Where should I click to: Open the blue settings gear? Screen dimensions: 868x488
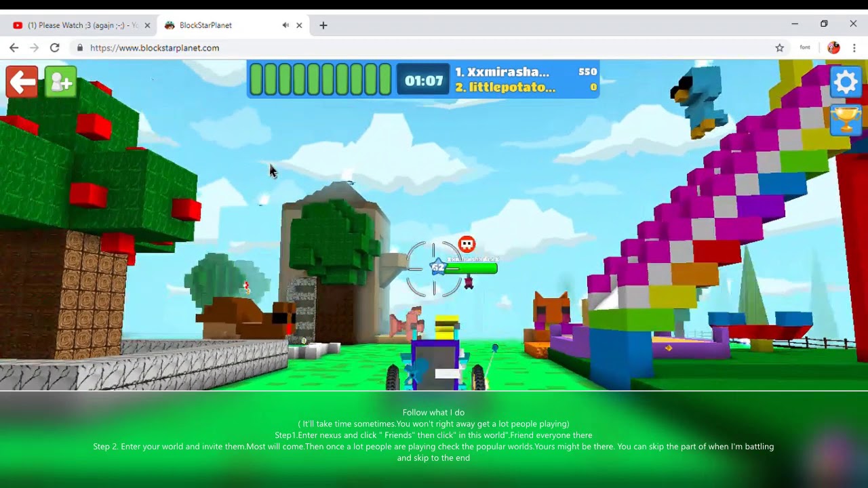point(846,83)
